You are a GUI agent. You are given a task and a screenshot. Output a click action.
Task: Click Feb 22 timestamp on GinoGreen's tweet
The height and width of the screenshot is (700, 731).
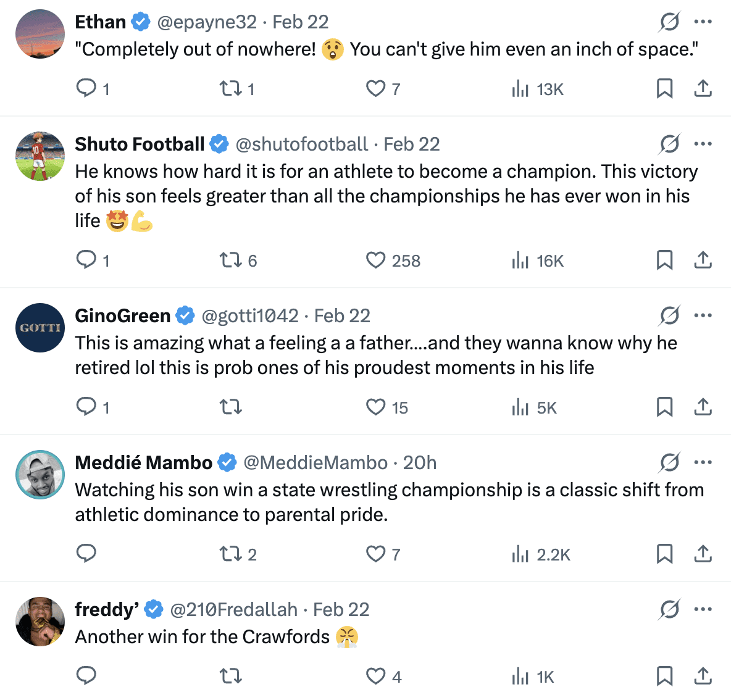(x=342, y=315)
